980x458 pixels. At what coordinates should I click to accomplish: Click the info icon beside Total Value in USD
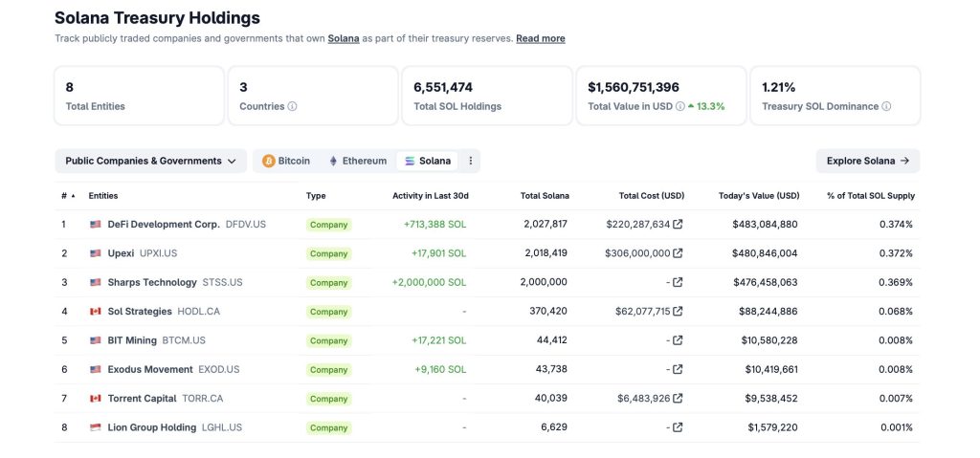click(x=679, y=106)
